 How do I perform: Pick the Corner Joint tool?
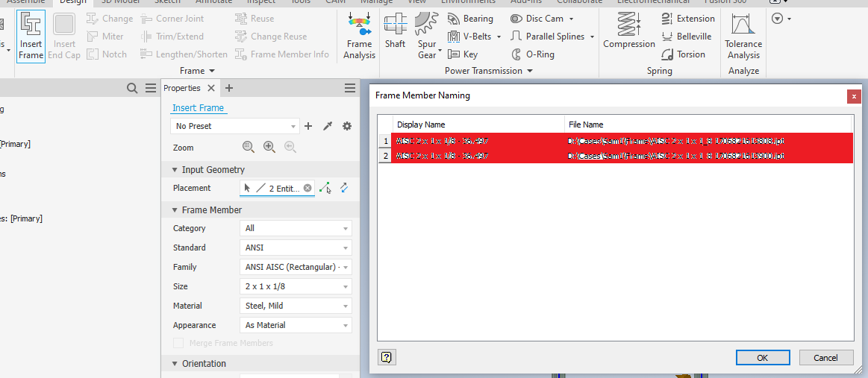(x=172, y=19)
